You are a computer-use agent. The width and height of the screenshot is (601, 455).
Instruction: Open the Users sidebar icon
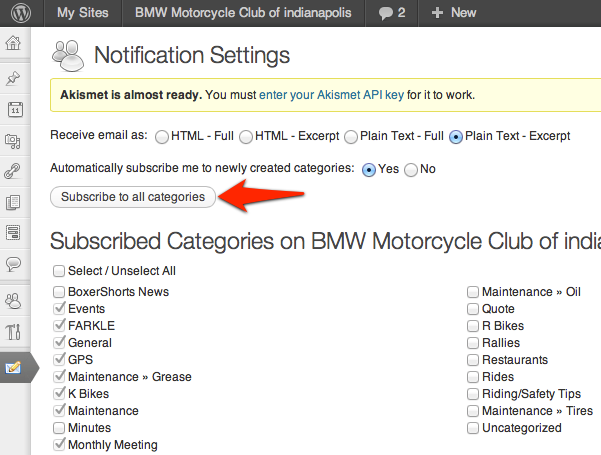tap(13, 301)
